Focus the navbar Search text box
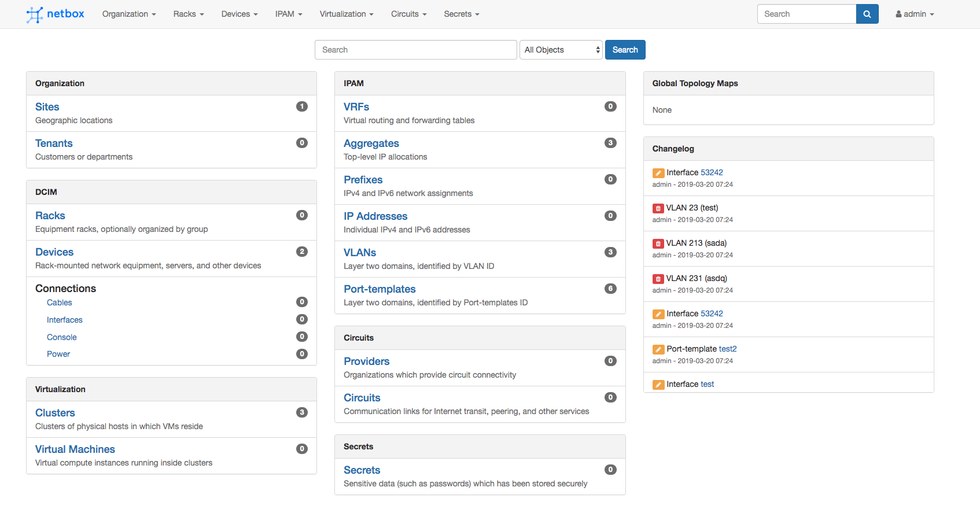The height and width of the screenshot is (513, 980). pyautogui.click(x=806, y=14)
